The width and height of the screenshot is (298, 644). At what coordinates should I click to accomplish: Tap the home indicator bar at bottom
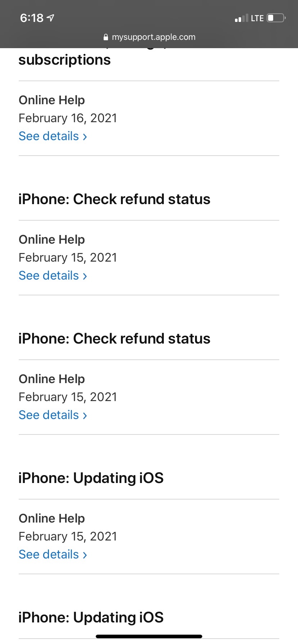(x=149, y=636)
